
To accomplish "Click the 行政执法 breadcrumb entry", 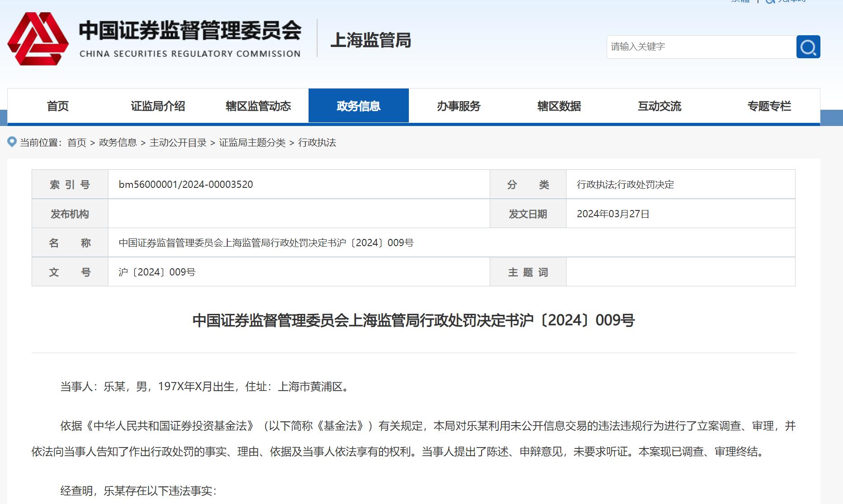I will pyautogui.click(x=318, y=143).
